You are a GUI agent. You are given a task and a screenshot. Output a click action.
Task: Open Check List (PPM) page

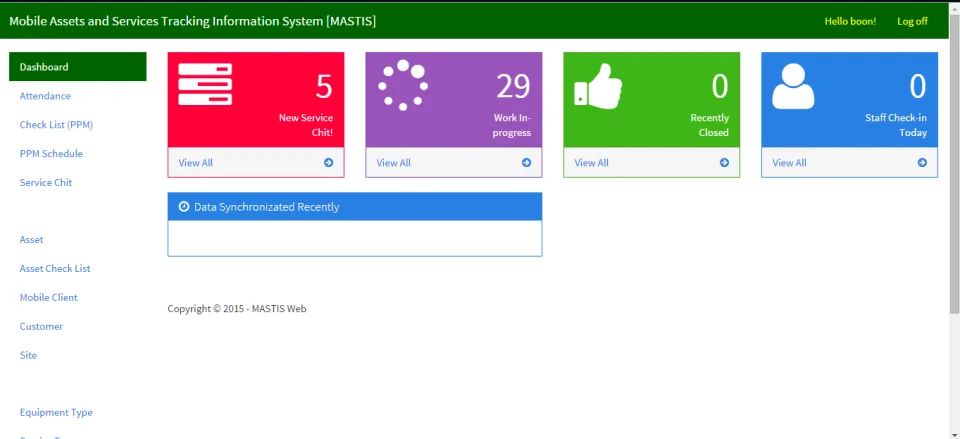56,125
